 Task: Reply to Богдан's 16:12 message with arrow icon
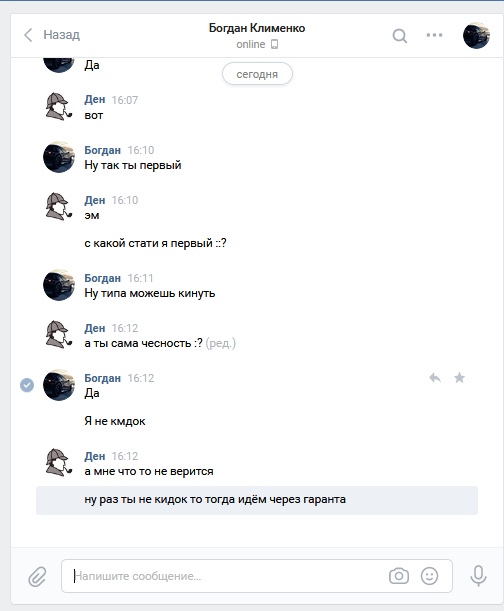pyautogui.click(x=435, y=378)
